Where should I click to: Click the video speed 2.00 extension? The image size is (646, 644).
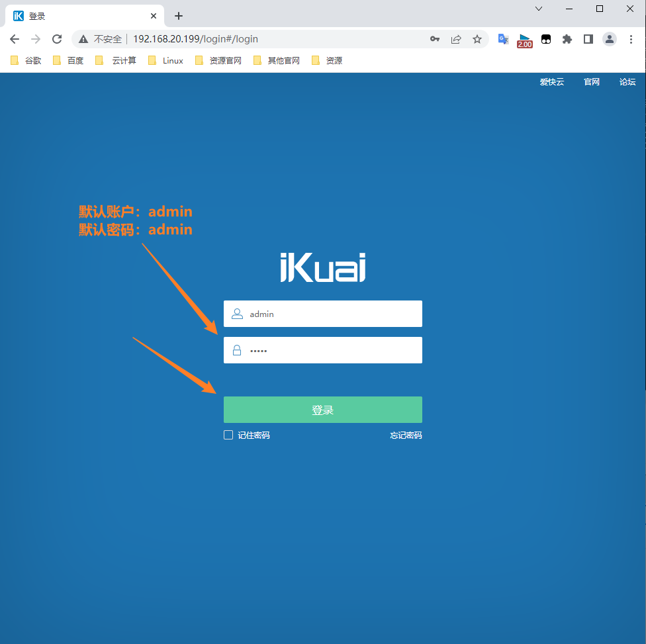coord(524,40)
